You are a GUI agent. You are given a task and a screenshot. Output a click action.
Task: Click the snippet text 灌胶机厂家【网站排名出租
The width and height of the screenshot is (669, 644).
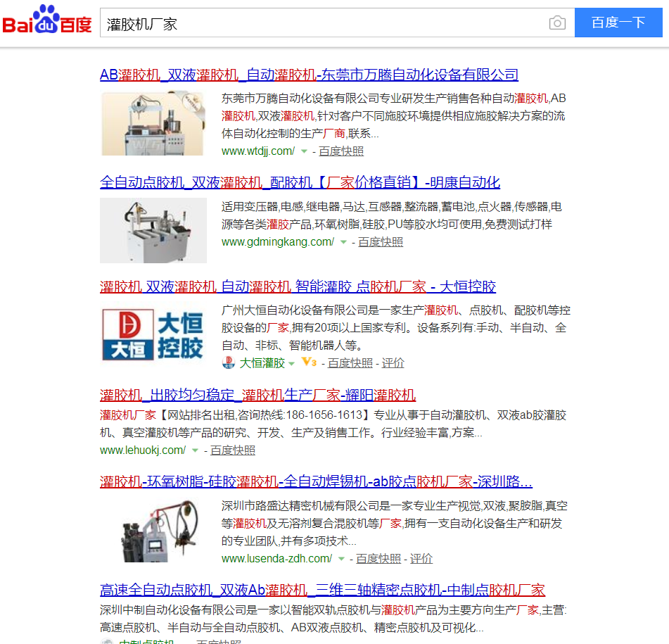tap(333, 424)
